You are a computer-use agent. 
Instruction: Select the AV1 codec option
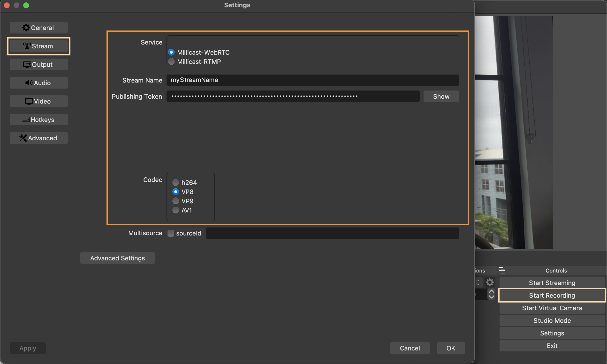point(176,210)
